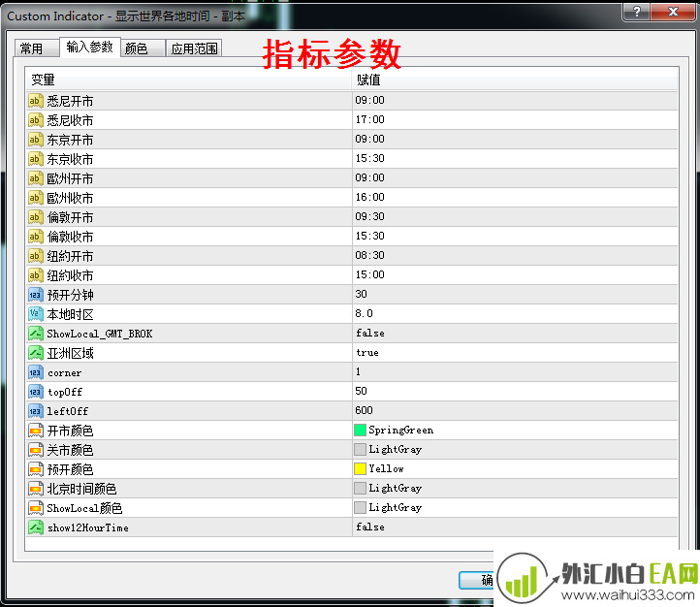700x607 pixels.
Task: Click the string icon beside 东京开市
Action: coord(35,140)
